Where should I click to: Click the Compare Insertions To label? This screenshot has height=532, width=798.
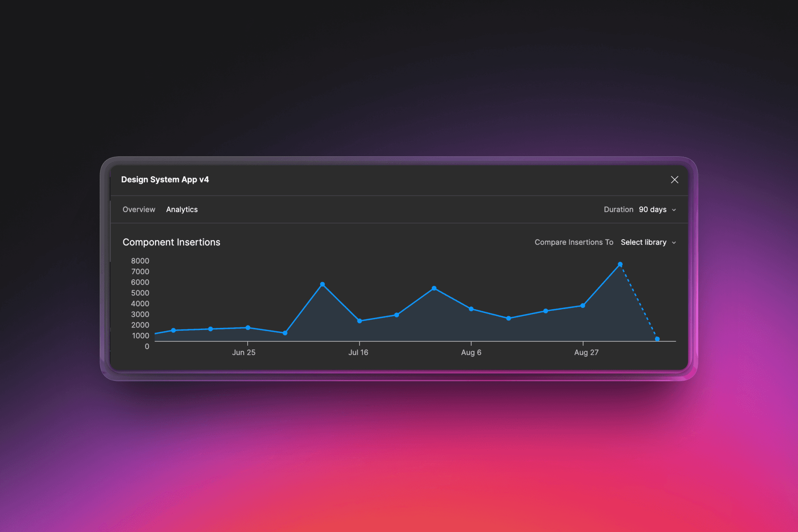tap(574, 242)
